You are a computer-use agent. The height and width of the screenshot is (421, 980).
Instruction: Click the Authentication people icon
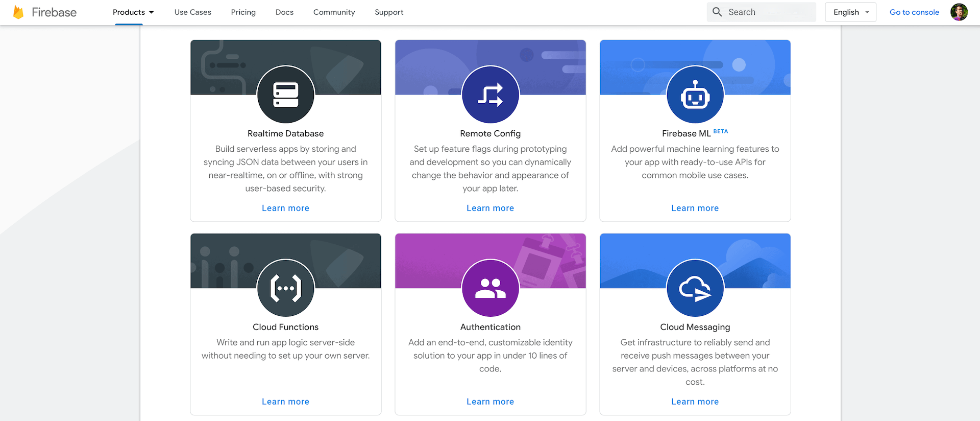coord(490,288)
